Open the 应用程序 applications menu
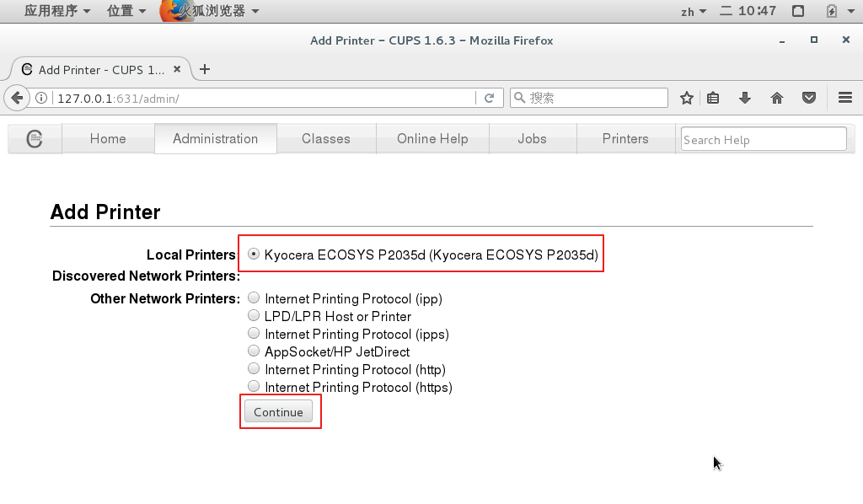Screen dimensions: 863x504 [x=57, y=11]
